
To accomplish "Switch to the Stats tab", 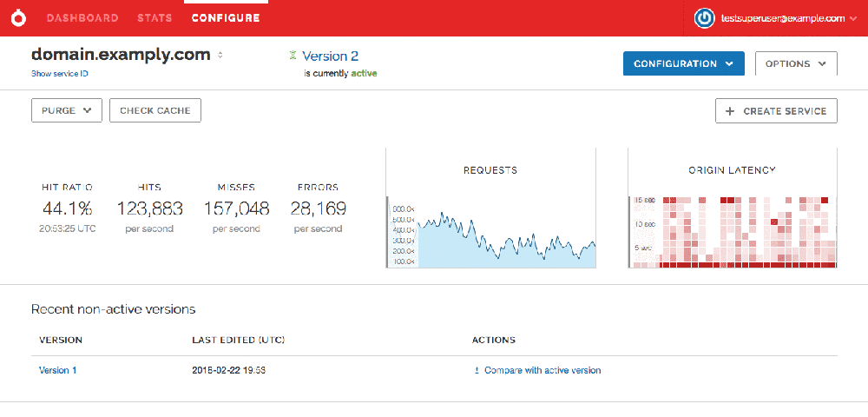I will tap(155, 18).
